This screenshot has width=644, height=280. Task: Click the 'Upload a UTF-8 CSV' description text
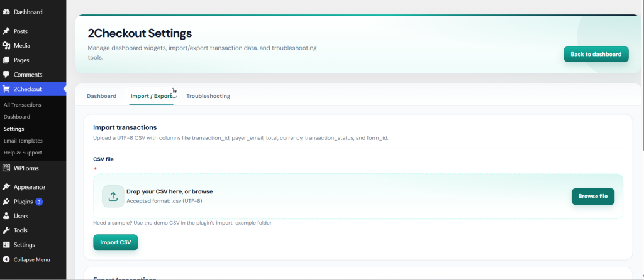241,138
